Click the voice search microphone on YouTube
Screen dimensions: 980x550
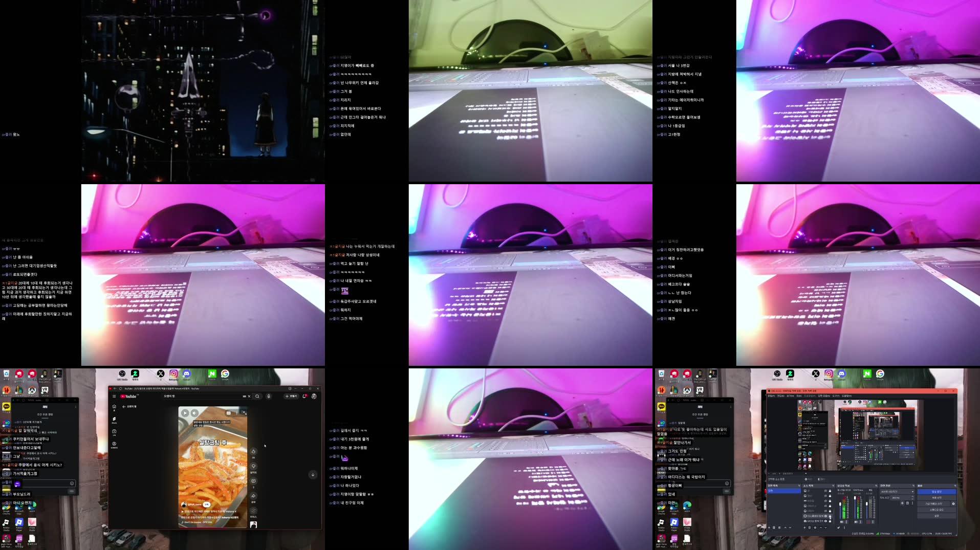point(269,397)
